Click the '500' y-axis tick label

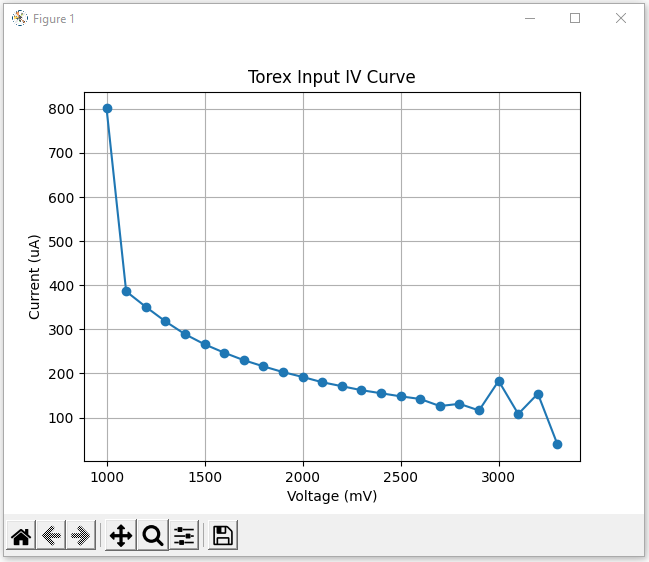[x=61, y=242]
